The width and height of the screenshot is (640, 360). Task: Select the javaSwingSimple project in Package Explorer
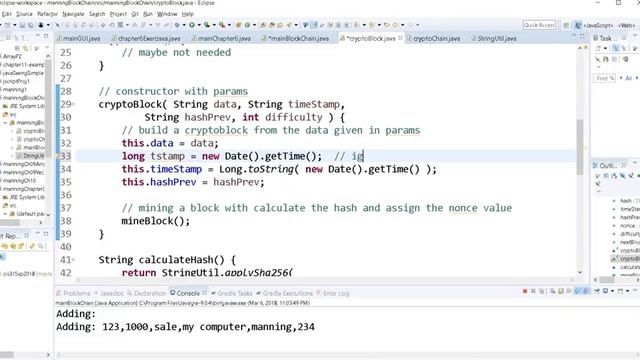(23, 73)
